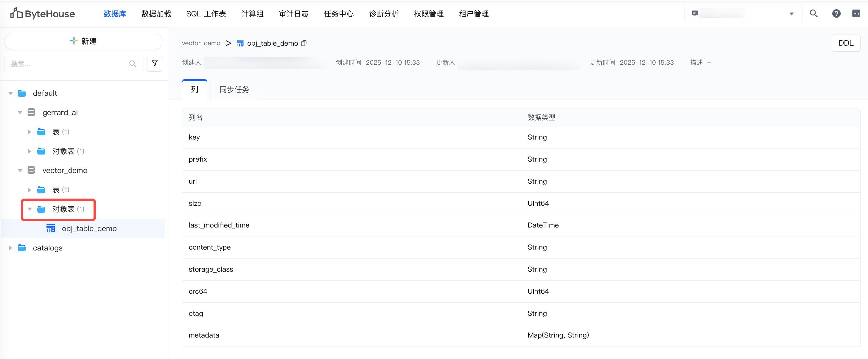The height and width of the screenshot is (359, 868).
Task: Click the filter funnel icon
Action: click(155, 63)
